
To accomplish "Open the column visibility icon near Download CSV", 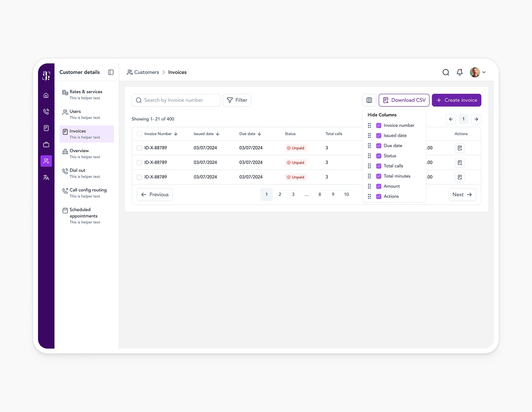I will 369,100.
